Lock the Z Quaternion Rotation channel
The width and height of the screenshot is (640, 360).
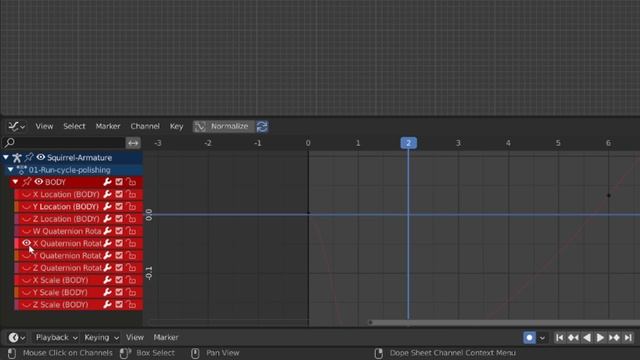pos(131,267)
